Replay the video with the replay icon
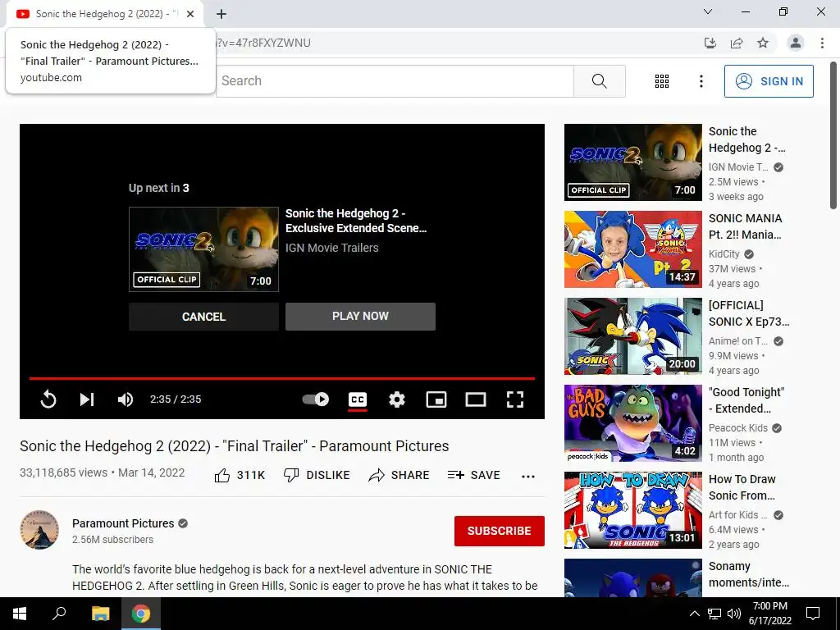 [48, 399]
